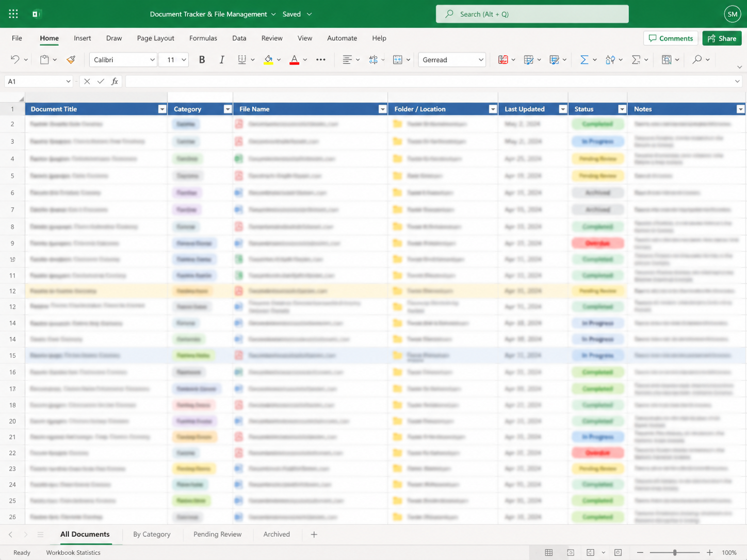The width and height of the screenshot is (747, 560).
Task: Expand the formula bar with its chevron
Action: click(x=737, y=81)
